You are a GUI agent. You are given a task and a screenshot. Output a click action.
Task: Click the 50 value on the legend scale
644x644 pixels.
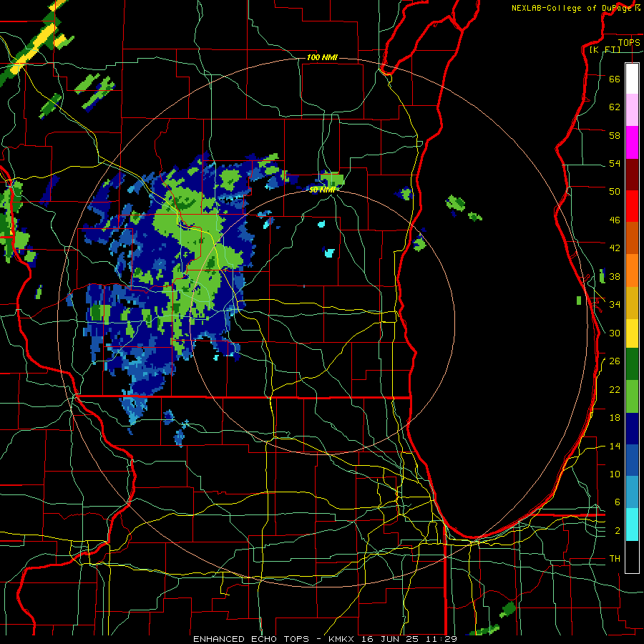615,192
